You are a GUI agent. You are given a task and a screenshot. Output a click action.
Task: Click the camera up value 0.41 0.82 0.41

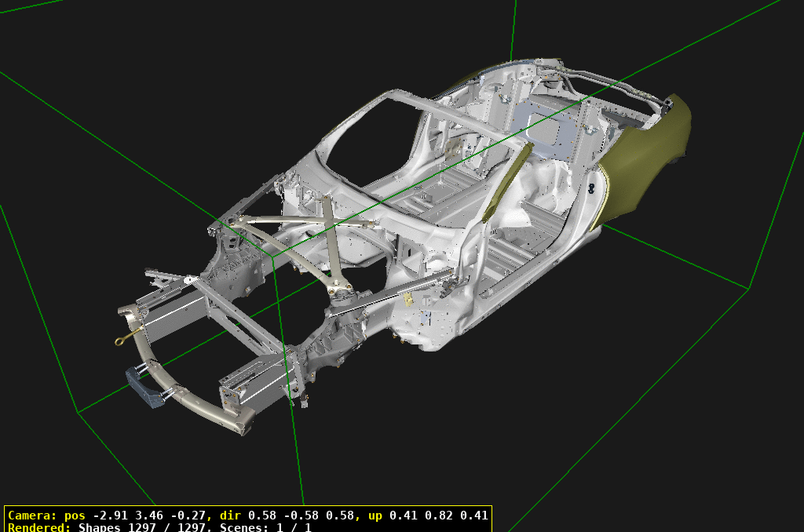point(438,516)
